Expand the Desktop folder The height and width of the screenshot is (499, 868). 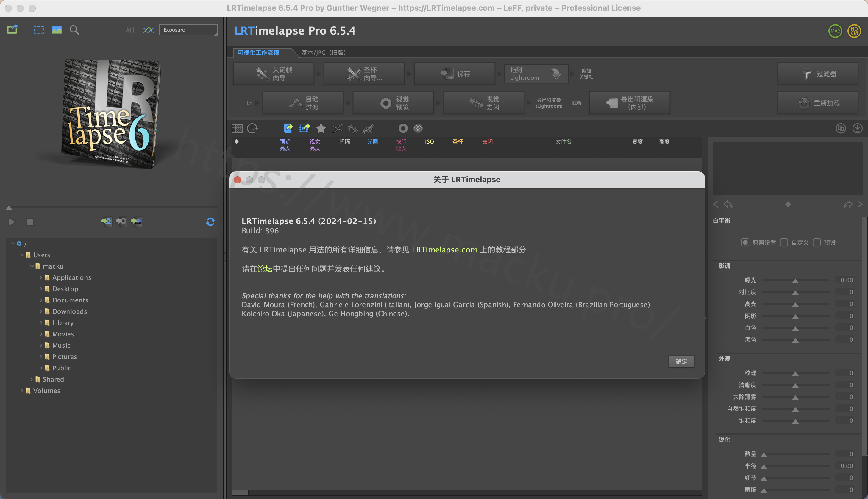point(41,289)
